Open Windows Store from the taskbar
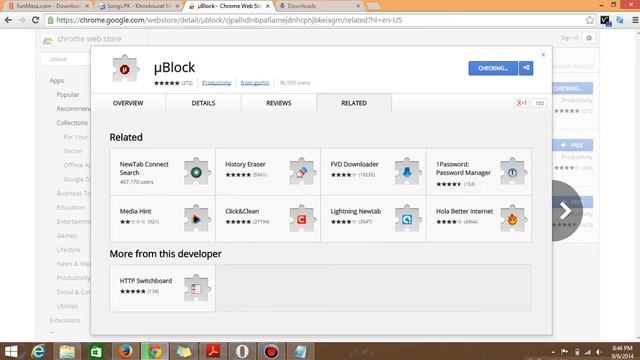The image size is (640, 360). click(96, 351)
